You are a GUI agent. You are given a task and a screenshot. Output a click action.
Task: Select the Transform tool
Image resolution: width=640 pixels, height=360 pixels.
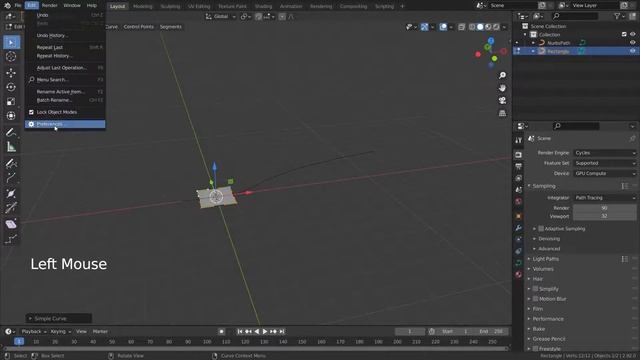coord(11,116)
